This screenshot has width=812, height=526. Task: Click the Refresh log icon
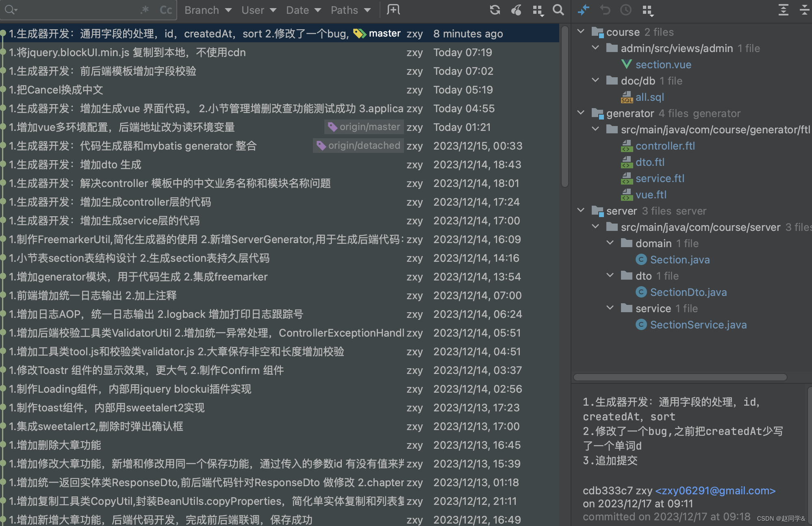[x=495, y=10]
